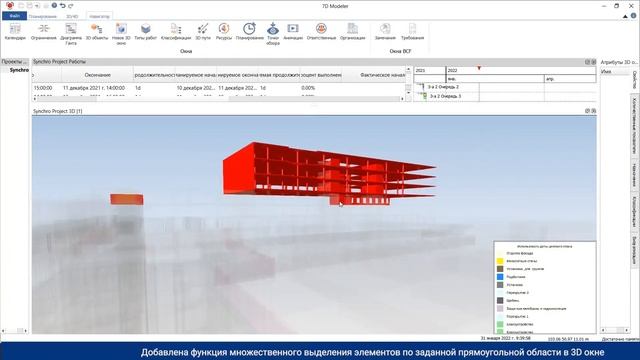The height and width of the screenshot is (360, 640).
Task: Click the horizontal scrollbar of the task table
Action: click(218, 99)
